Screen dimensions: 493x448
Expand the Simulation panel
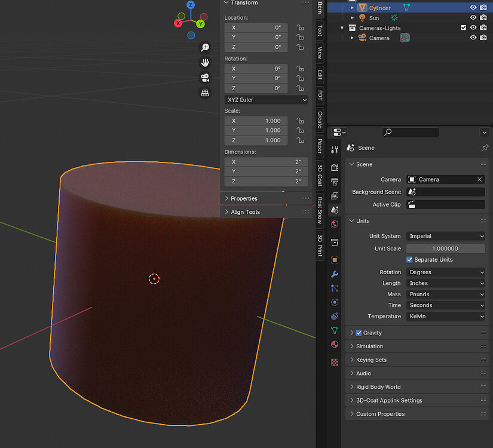click(x=417, y=346)
